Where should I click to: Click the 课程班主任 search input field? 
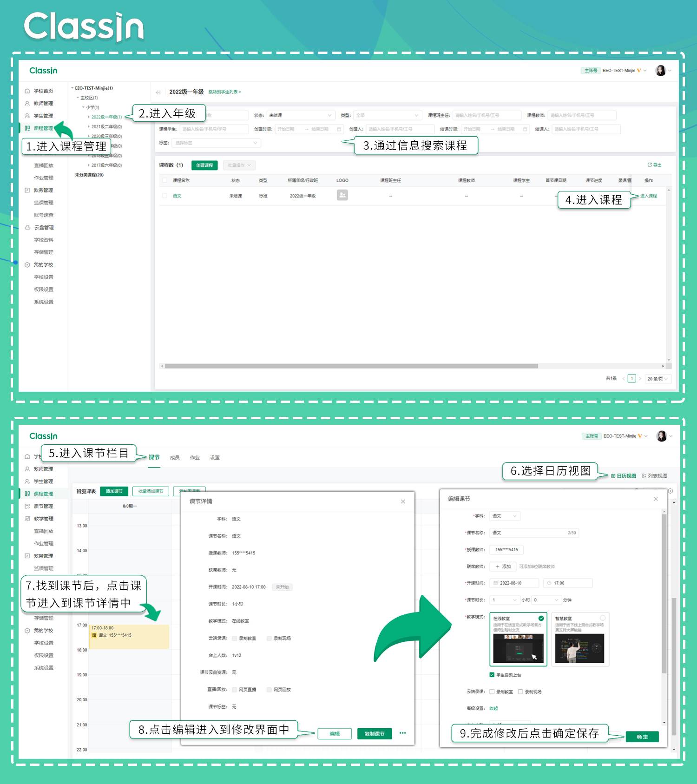coord(487,115)
